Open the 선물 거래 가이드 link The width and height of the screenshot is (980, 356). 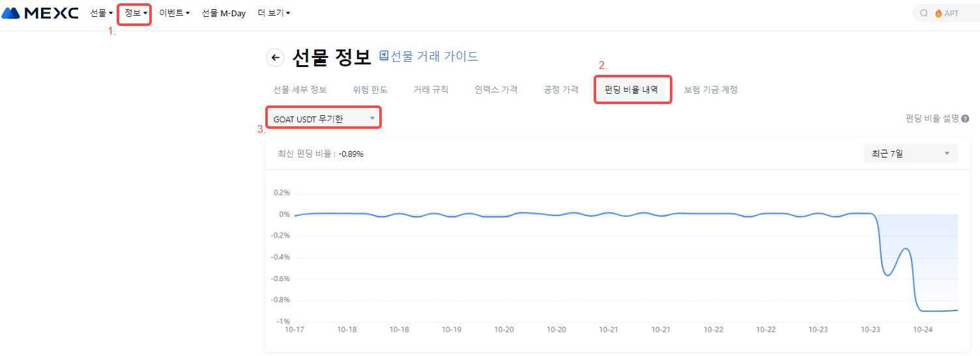(434, 56)
